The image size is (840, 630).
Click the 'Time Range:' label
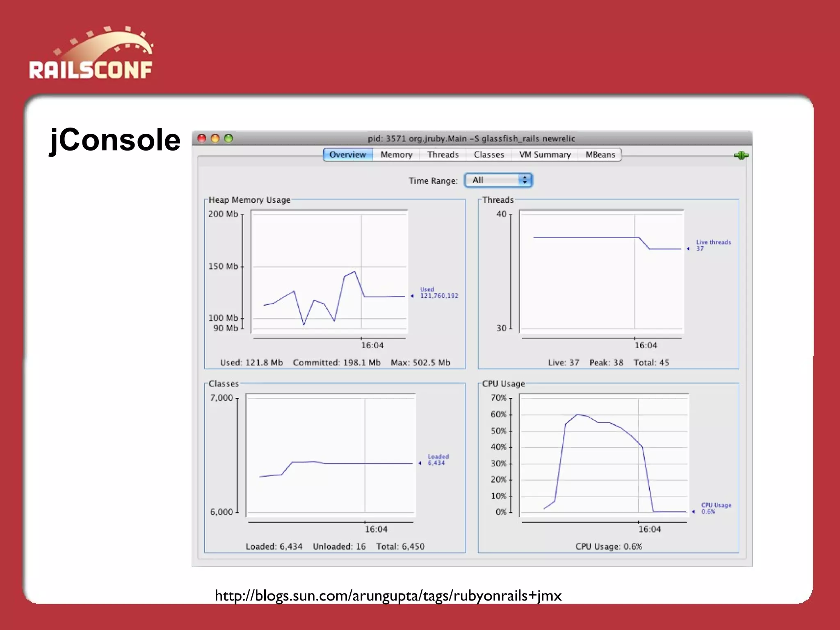click(x=433, y=180)
